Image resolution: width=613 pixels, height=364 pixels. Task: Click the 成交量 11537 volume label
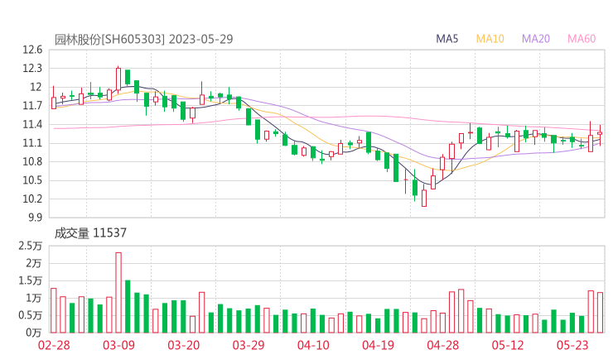point(90,233)
